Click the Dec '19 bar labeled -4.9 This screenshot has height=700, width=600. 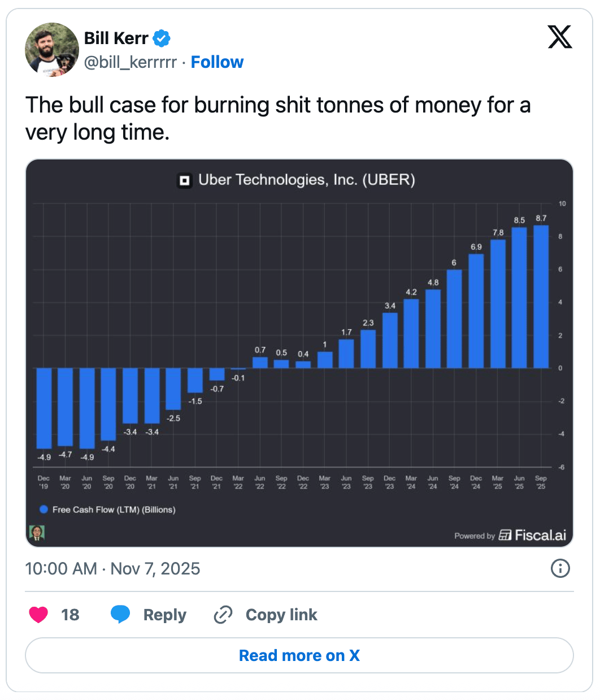[44, 408]
